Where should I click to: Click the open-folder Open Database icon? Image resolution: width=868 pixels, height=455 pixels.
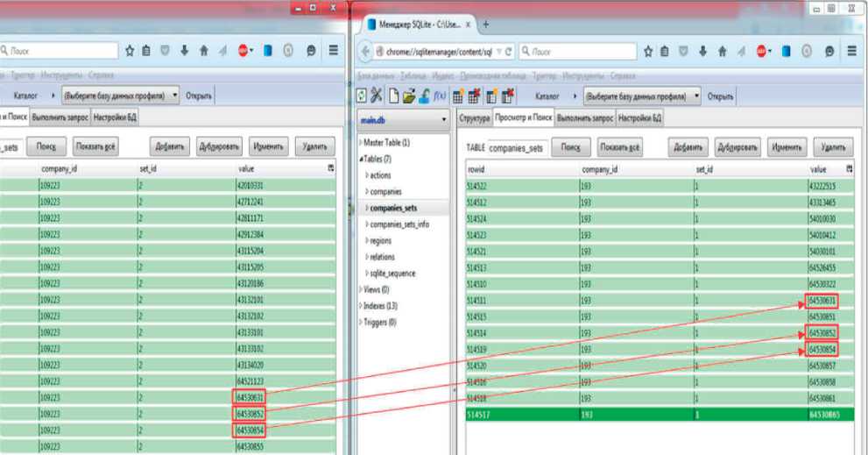tap(410, 96)
